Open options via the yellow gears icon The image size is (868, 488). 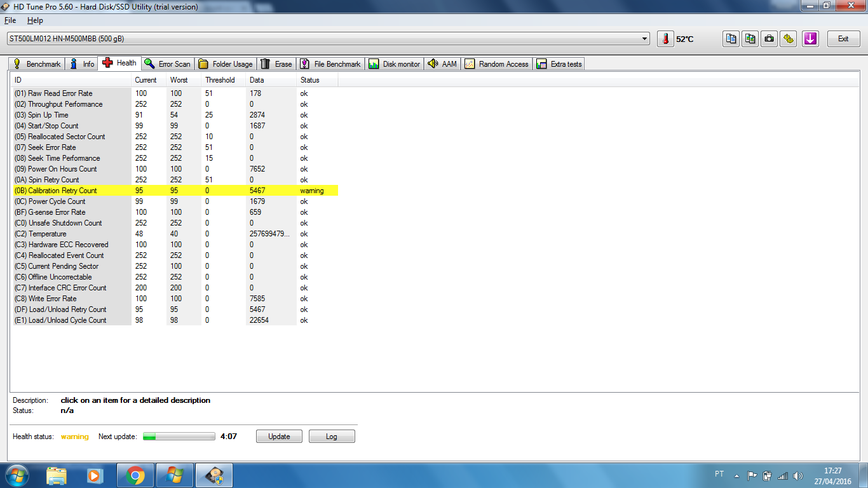[x=789, y=39]
